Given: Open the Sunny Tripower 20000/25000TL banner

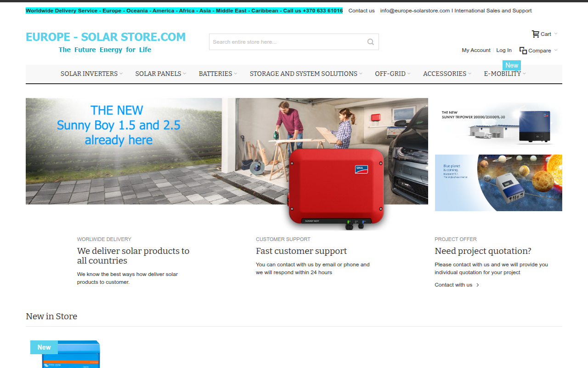Looking at the screenshot, I should [498, 123].
